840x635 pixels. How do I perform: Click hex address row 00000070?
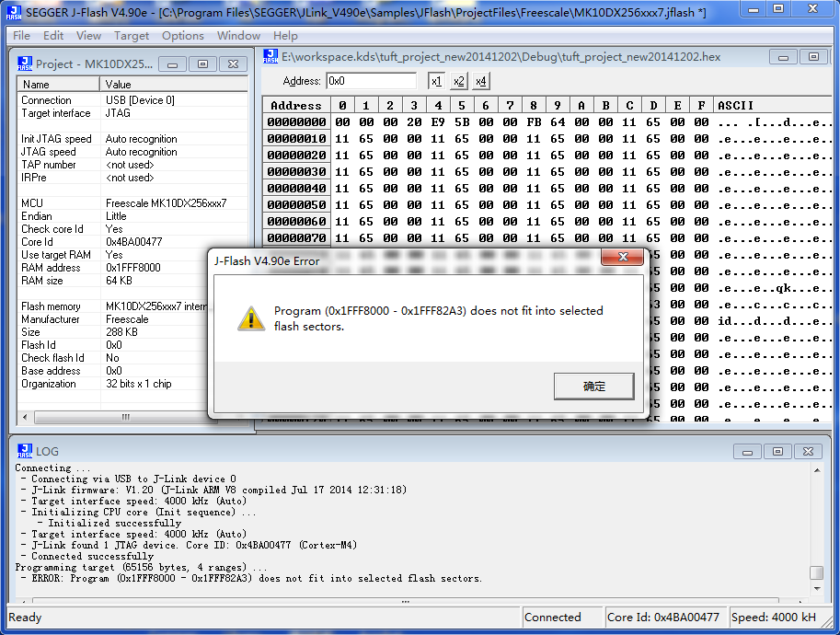click(x=296, y=238)
